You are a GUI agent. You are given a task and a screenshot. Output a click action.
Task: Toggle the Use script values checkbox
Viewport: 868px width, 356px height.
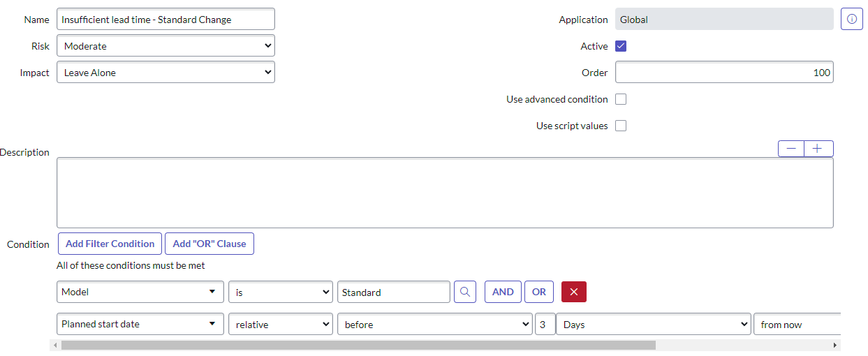point(621,126)
